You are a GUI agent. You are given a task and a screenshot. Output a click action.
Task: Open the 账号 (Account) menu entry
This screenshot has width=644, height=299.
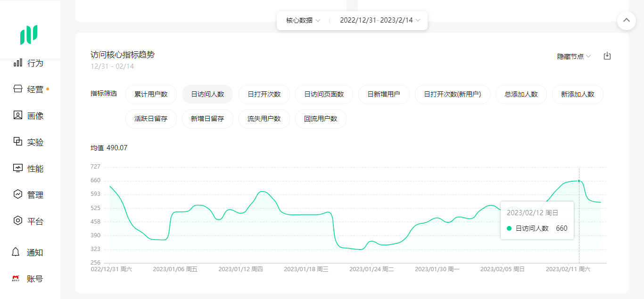pyautogui.click(x=17, y=278)
